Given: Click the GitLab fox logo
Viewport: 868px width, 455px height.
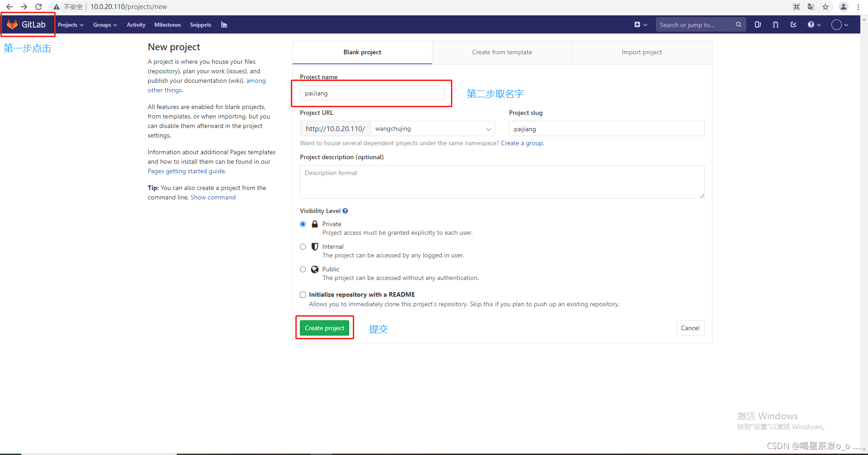Looking at the screenshot, I should tap(12, 24).
